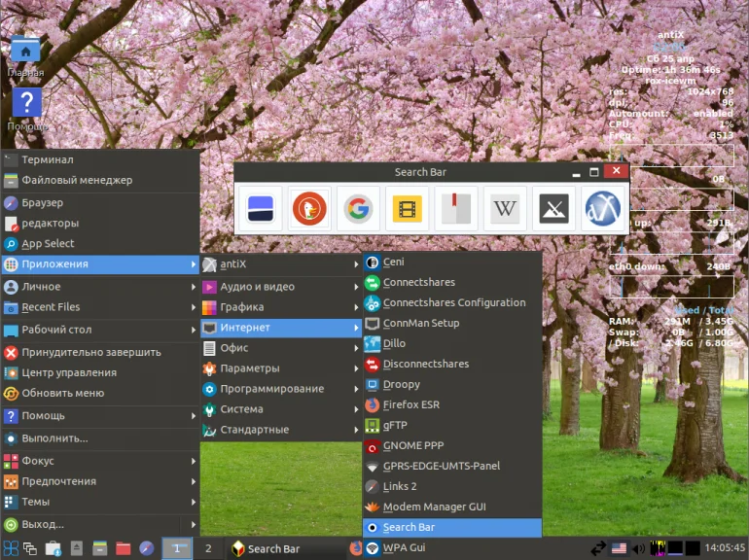
Task: Click the Wikipedia search icon
Action: tap(505, 208)
